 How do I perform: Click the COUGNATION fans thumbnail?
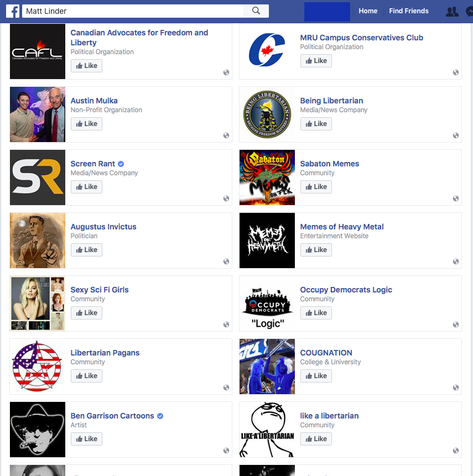(x=267, y=367)
